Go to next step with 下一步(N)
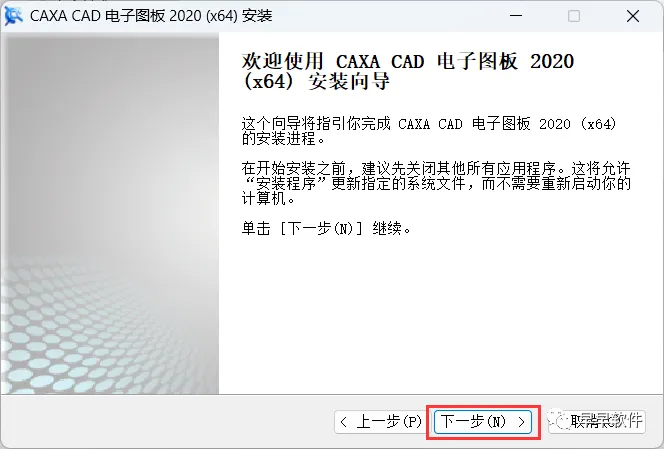 tap(483, 421)
